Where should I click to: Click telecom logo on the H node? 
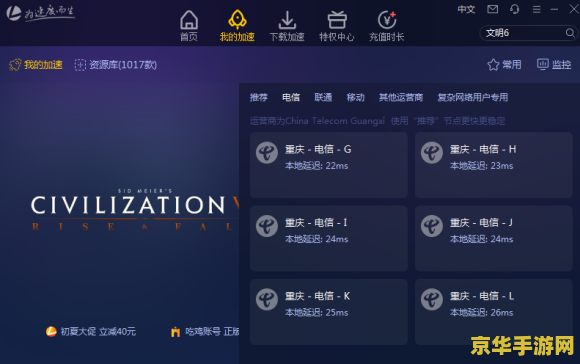click(x=432, y=152)
